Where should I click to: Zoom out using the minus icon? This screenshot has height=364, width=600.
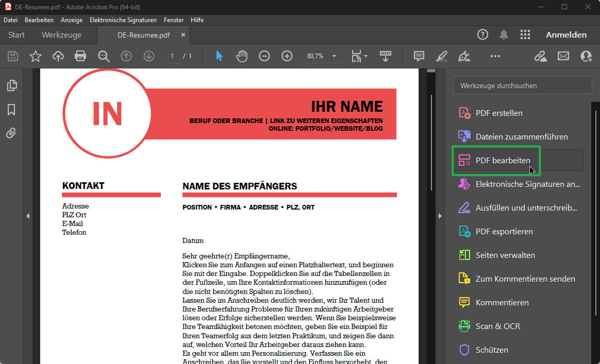264,56
